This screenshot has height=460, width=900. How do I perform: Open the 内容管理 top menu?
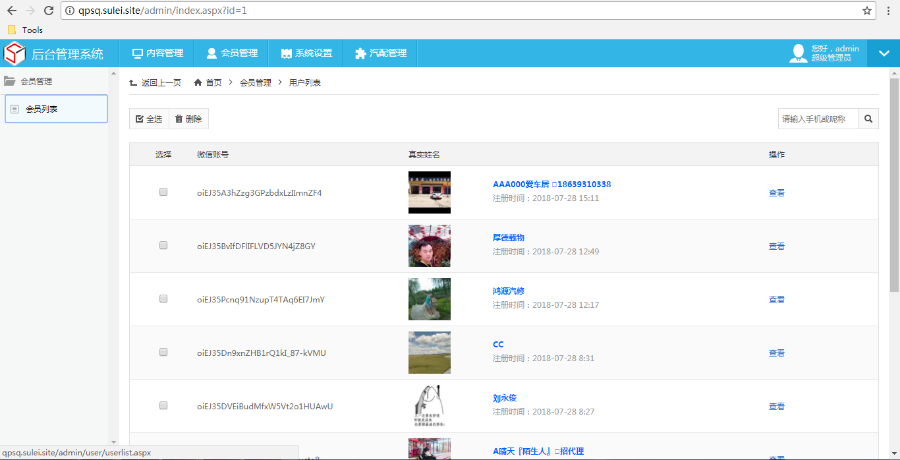tap(158, 53)
